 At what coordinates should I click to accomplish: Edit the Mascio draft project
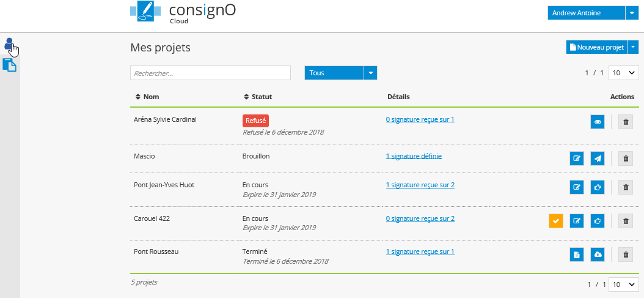pyautogui.click(x=576, y=158)
